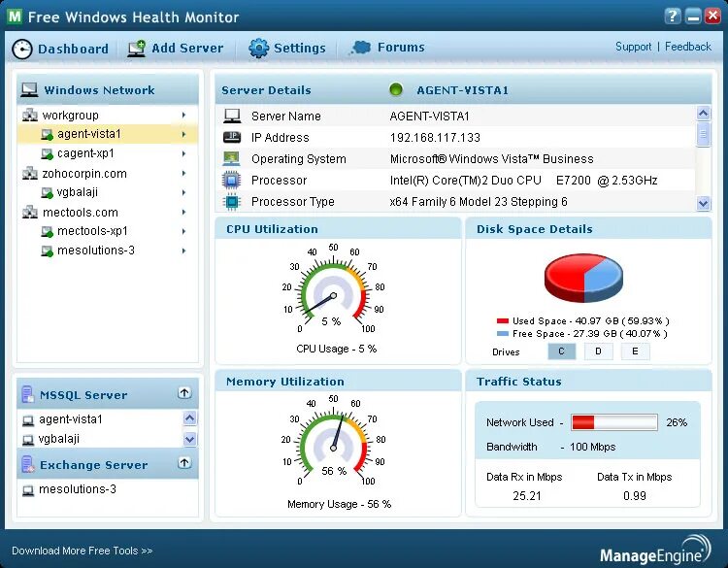
Task: Click the mesolutions-3 computer icon under Exchange Server
Action: [28, 490]
